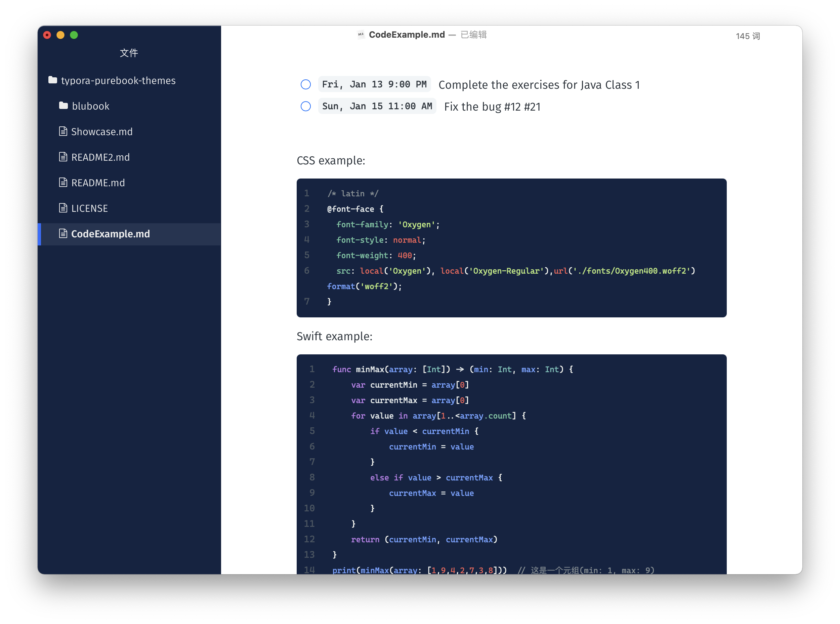Viewport: 840px width, 624px height.
Task: Close the window with the red button
Action: [47, 35]
